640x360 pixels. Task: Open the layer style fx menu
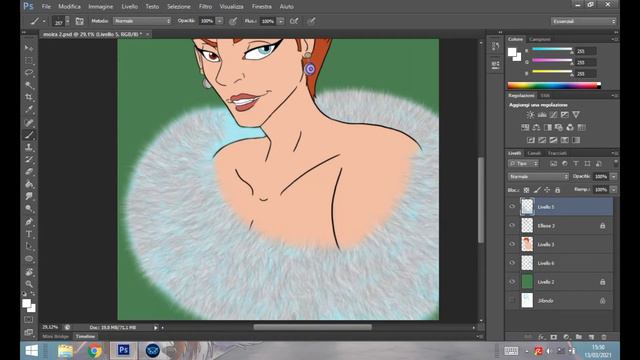tap(541, 337)
